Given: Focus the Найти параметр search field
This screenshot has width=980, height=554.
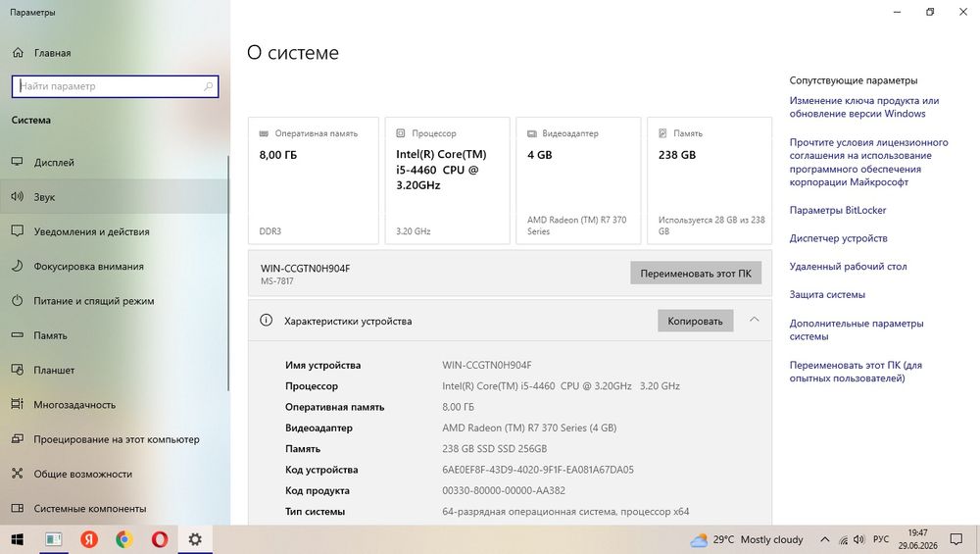Looking at the screenshot, I should (115, 86).
